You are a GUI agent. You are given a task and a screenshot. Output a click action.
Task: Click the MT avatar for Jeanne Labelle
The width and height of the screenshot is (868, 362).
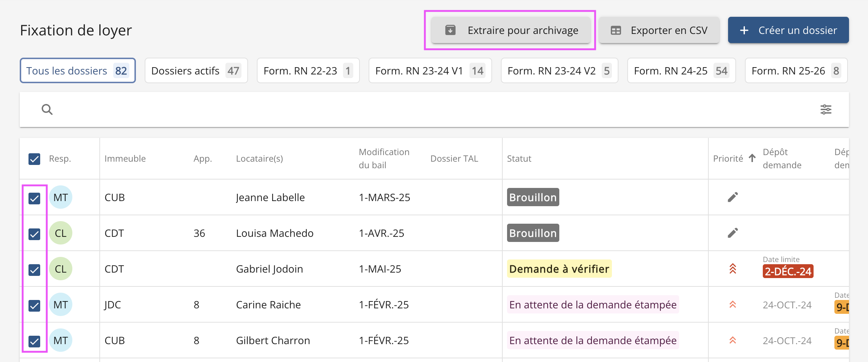tap(61, 197)
